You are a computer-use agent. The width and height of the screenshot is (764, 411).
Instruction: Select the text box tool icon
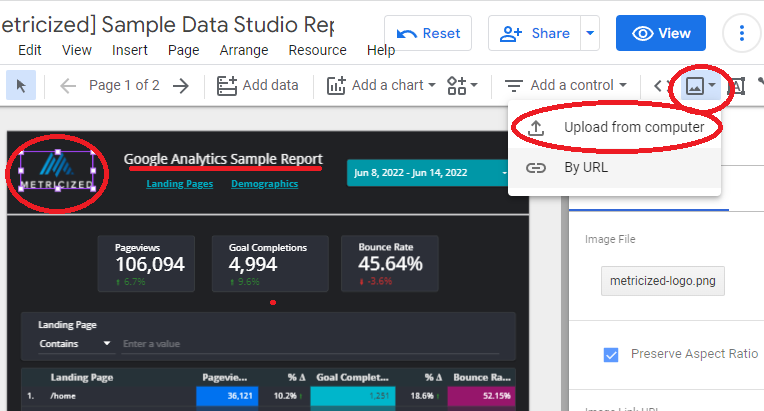pos(736,87)
